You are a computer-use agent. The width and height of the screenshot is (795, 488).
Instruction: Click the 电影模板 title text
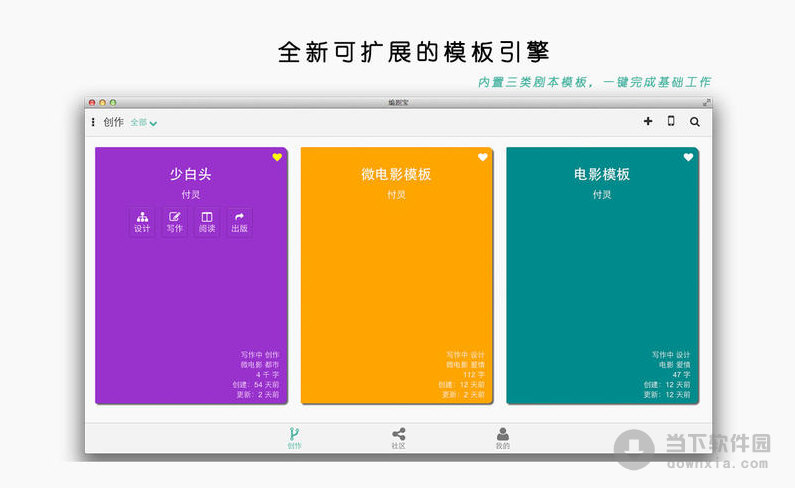coord(602,174)
